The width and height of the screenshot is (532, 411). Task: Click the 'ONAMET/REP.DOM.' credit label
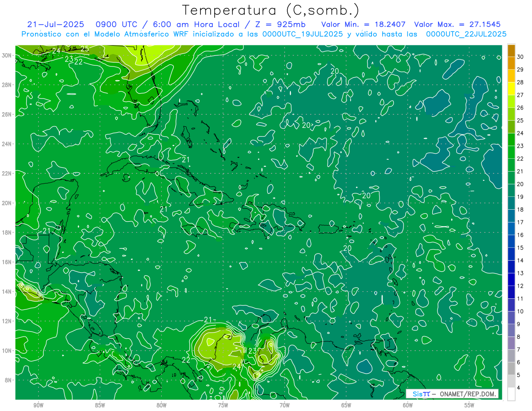point(467,394)
